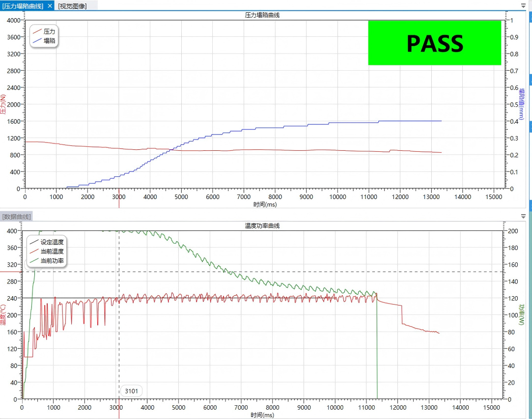Click the 温度(℃) axis label
The width and height of the screenshot is (532, 419).
tap(3, 314)
